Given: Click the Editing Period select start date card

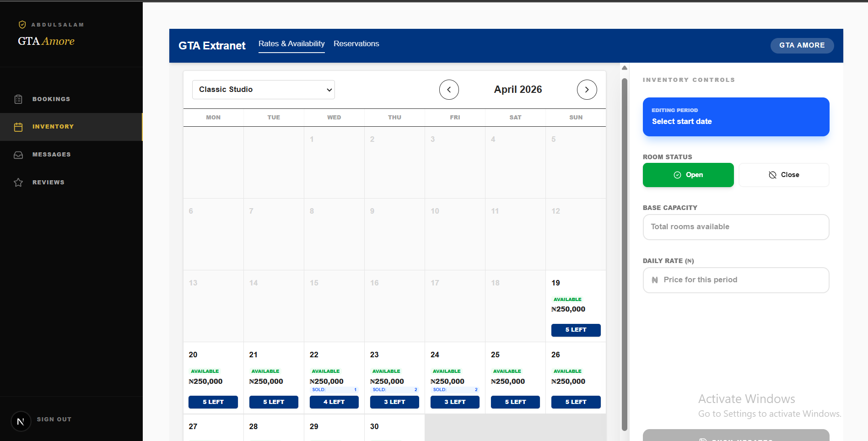Looking at the screenshot, I should [736, 117].
